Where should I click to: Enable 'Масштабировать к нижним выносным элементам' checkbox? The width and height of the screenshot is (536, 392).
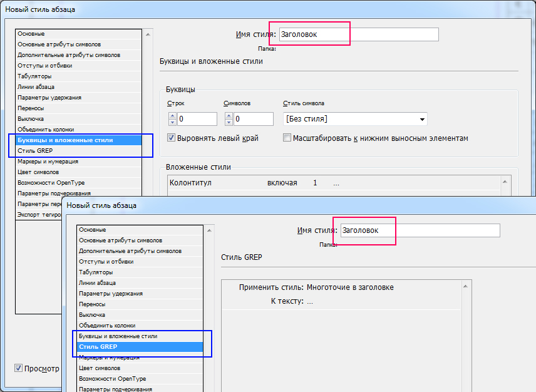pos(287,138)
